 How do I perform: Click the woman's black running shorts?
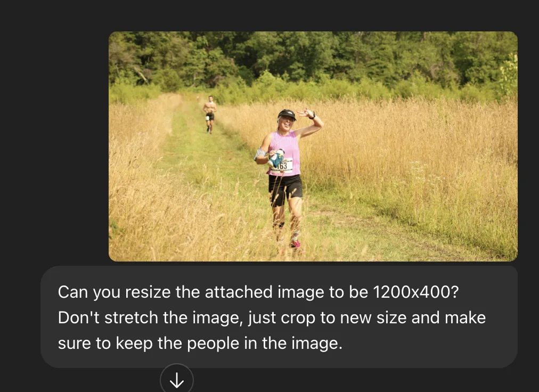click(x=285, y=190)
